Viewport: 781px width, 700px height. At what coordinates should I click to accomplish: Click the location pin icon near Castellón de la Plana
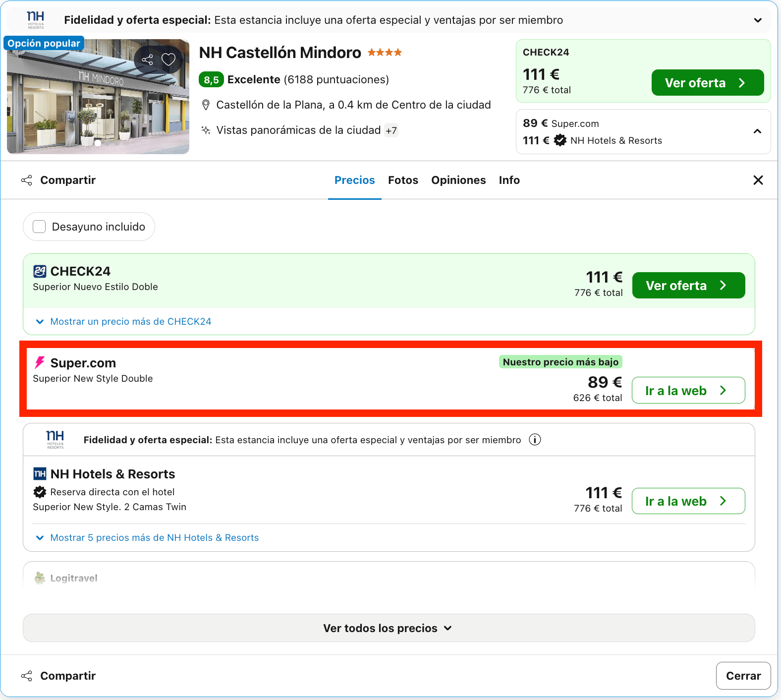point(206,105)
